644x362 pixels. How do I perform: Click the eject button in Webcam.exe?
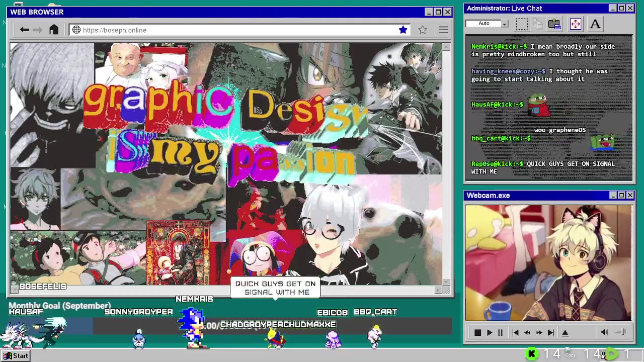pos(565,332)
